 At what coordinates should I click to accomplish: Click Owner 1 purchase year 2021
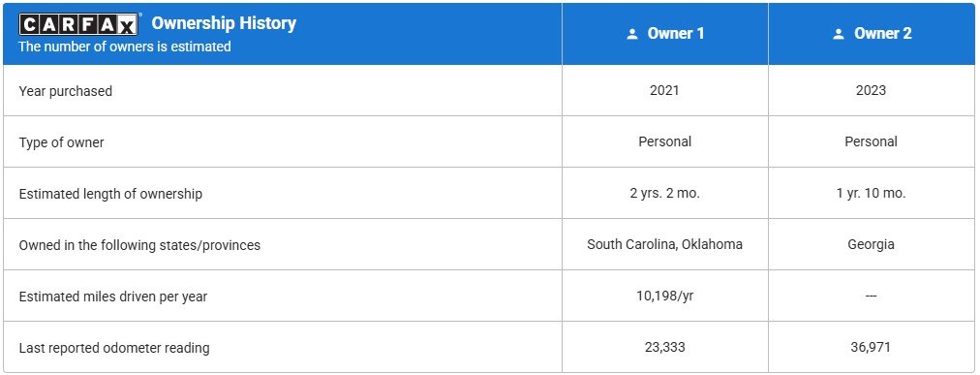tap(664, 91)
